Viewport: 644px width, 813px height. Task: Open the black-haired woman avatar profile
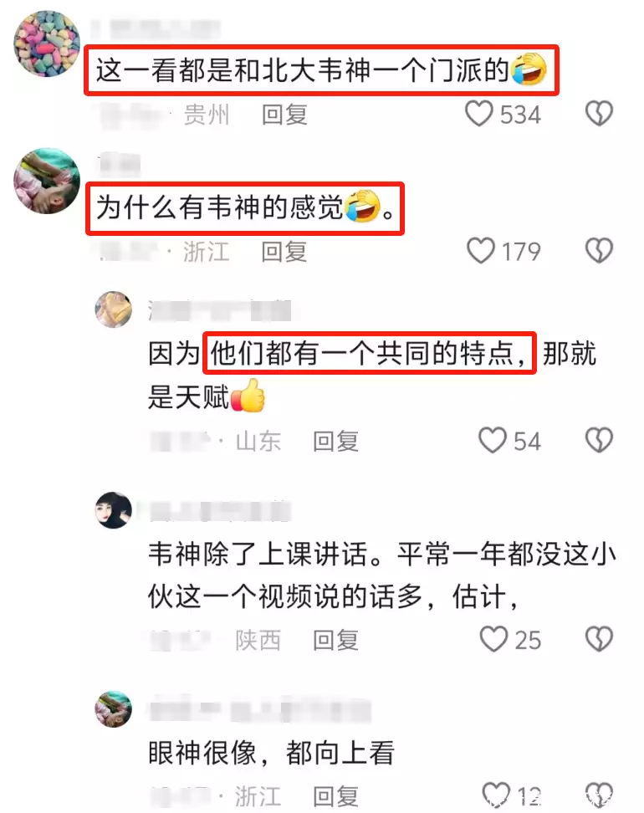(x=114, y=510)
